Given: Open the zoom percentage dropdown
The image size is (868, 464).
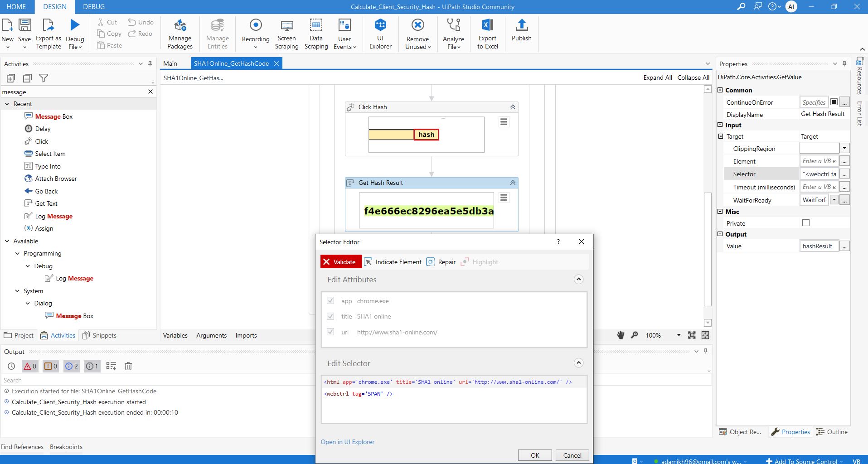Looking at the screenshot, I should (679, 335).
